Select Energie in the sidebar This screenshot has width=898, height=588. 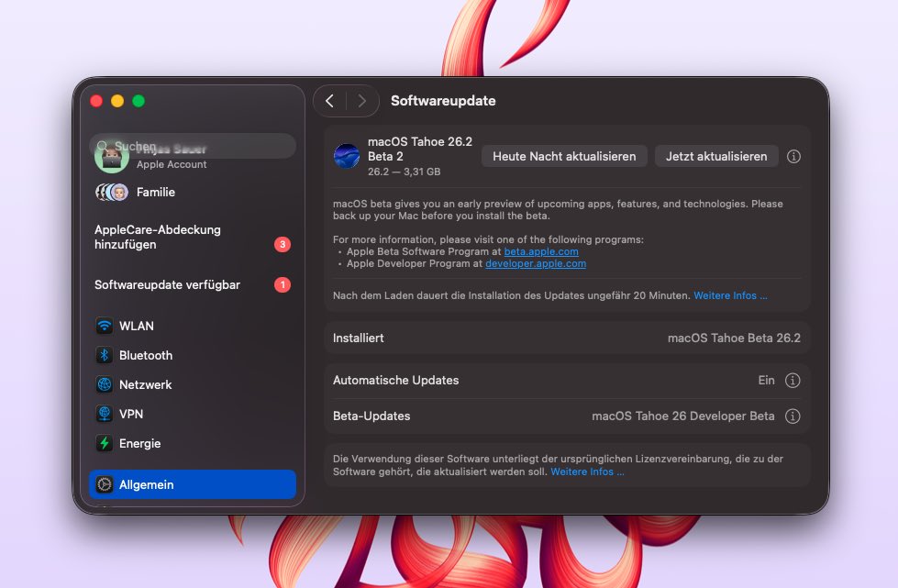click(193, 443)
